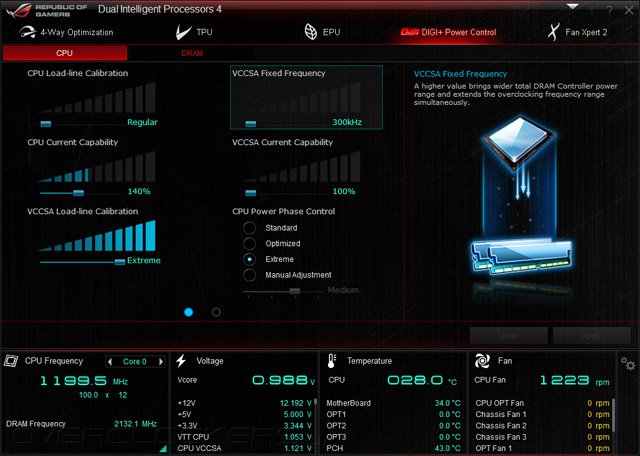Click the CPU VCCSA voltage row
This screenshot has width=640, height=456.
(244, 448)
